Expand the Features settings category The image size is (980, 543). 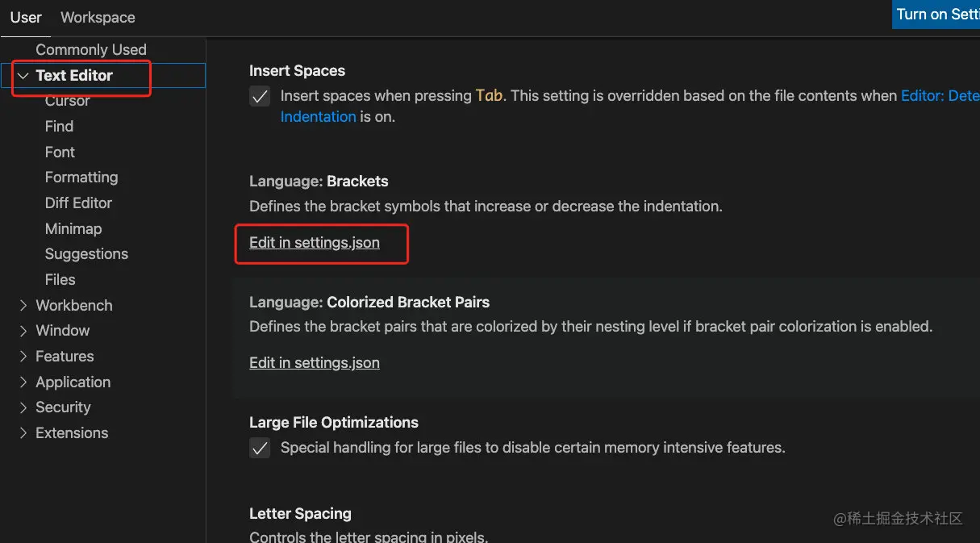pyautogui.click(x=23, y=357)
